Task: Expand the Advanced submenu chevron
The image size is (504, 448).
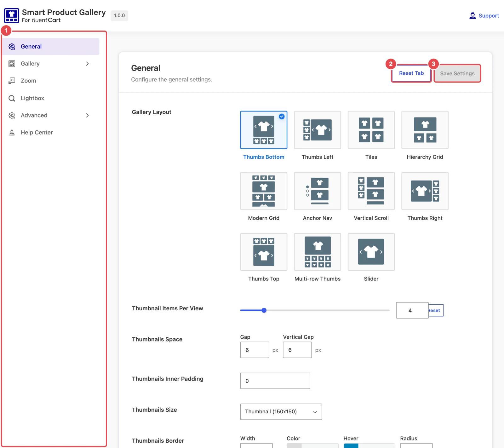Action: (88, 115)
